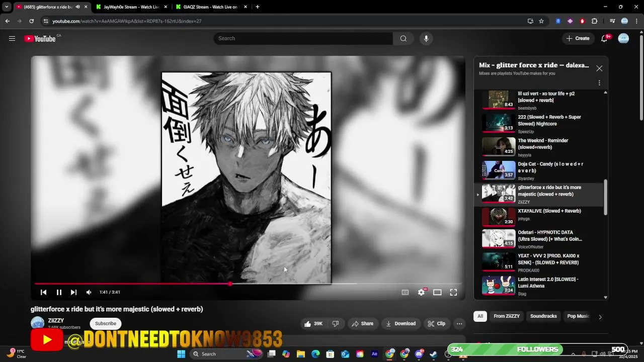Click the Create button
Viewport: 644px width, 362px height.
(578, 39)
